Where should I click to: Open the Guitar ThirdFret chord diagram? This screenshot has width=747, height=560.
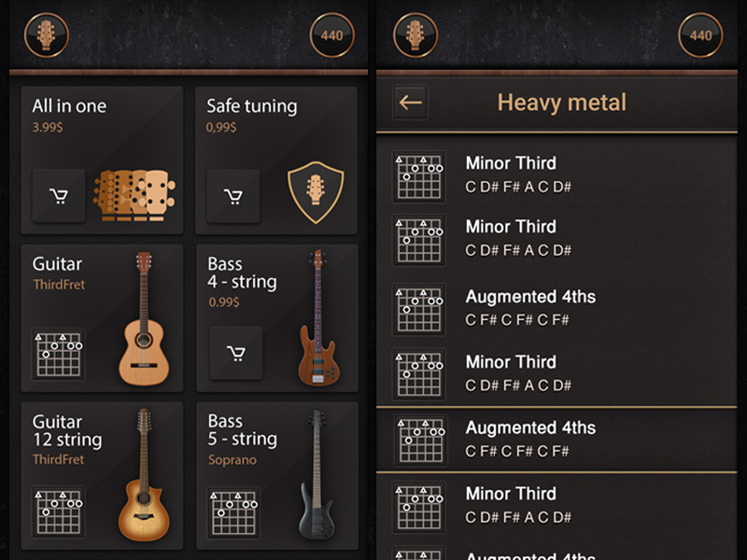point(58,354)
